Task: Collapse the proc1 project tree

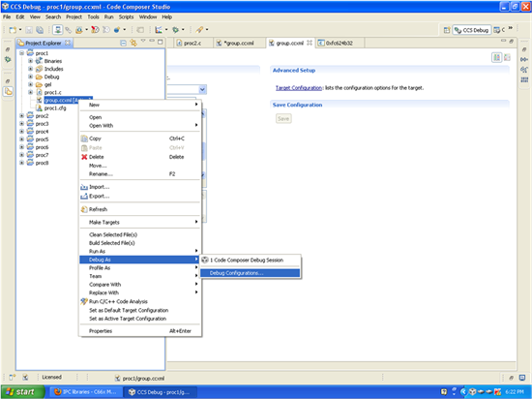Action: (21, 53)
